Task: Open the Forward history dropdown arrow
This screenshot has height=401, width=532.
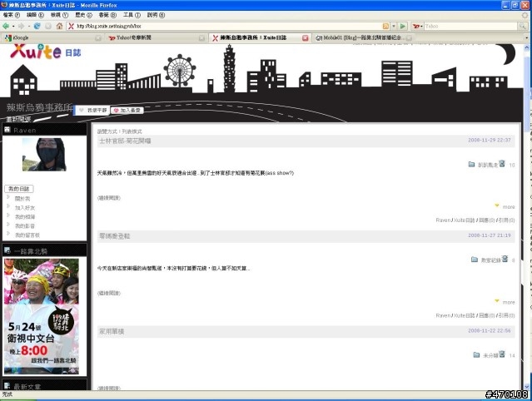Action: pos(29,26)
